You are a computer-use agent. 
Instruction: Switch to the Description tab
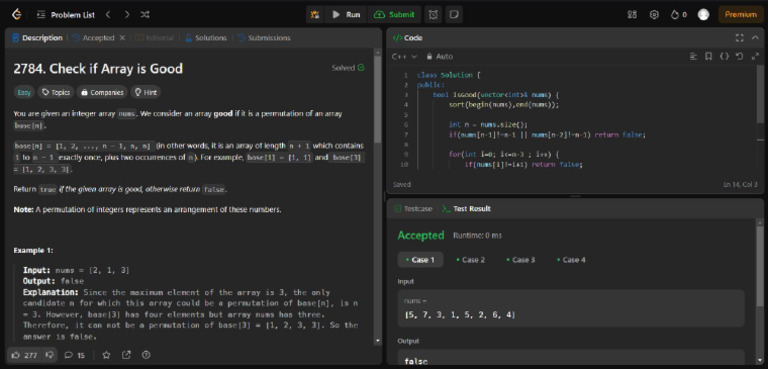point(37,38)
